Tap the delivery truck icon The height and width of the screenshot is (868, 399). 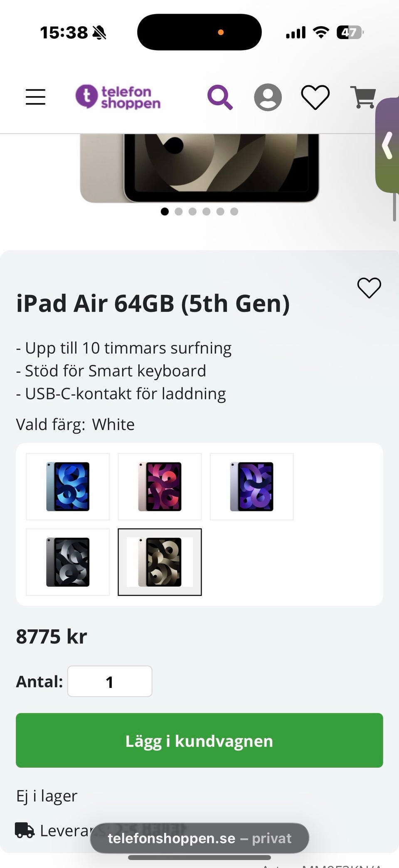click(x=25, y=830)
